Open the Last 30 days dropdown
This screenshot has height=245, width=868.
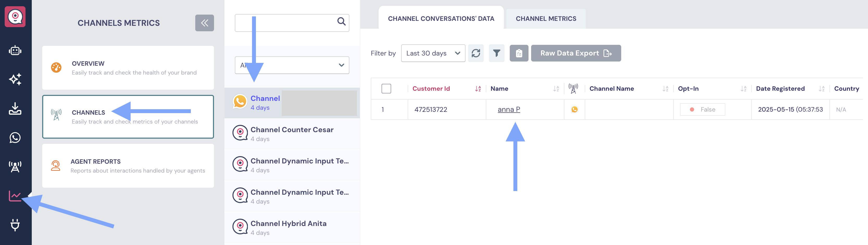pyautogui.click(x=433, y=53)
